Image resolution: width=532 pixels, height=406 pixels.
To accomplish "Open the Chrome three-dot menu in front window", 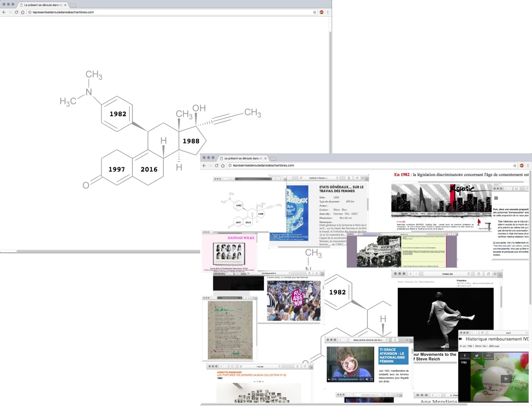I will pyautogui.click(x=528, y=165).
